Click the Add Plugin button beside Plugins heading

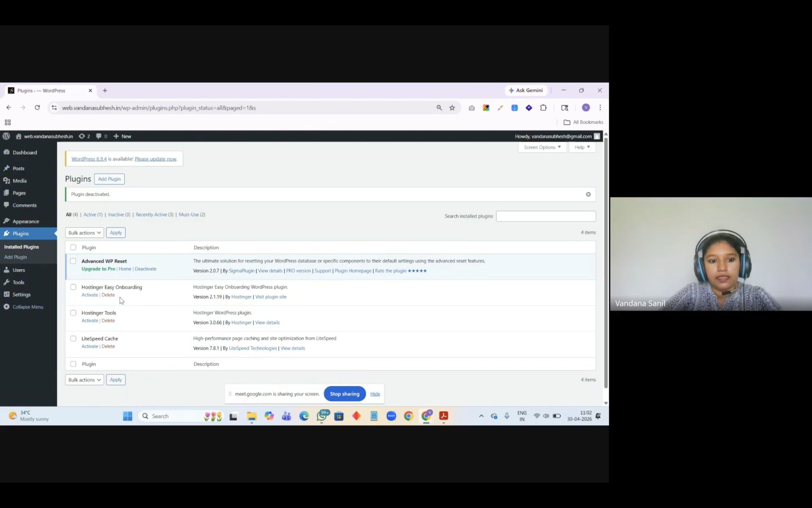[x=109, y=179]
